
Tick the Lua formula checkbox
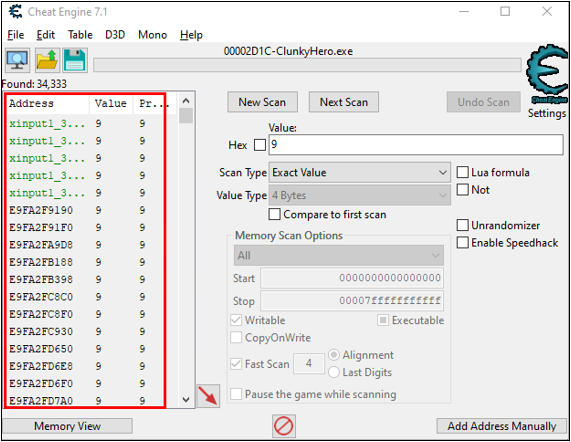[x=462, y=172]
